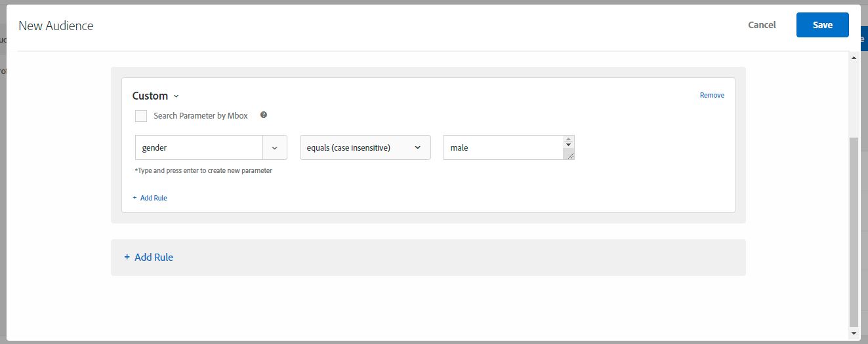
Task: Remove the Custom rule
Action: [712, 95]
